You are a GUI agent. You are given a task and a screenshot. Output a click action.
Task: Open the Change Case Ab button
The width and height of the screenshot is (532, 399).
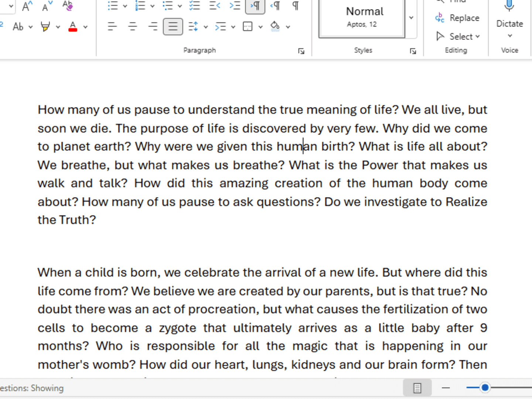[18, 27]
